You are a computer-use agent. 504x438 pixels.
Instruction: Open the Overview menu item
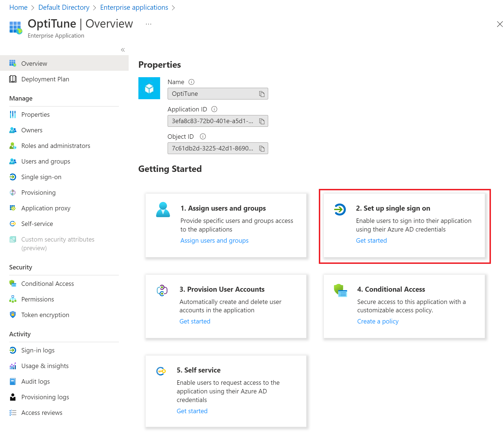64,63
